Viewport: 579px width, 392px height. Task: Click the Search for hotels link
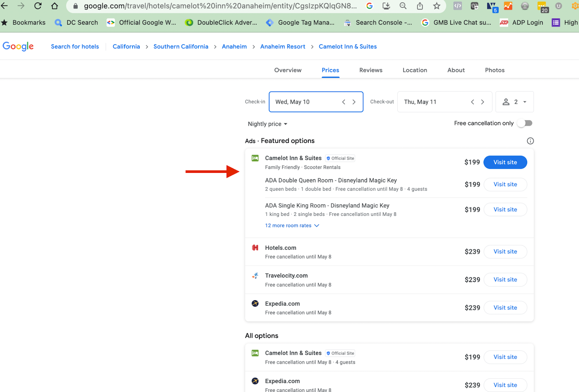[75, 47]
